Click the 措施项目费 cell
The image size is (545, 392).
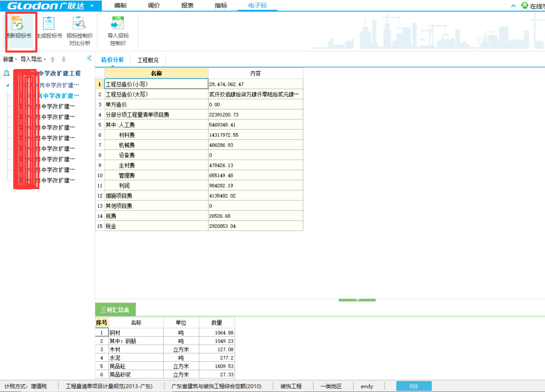[x=156, y=196]
